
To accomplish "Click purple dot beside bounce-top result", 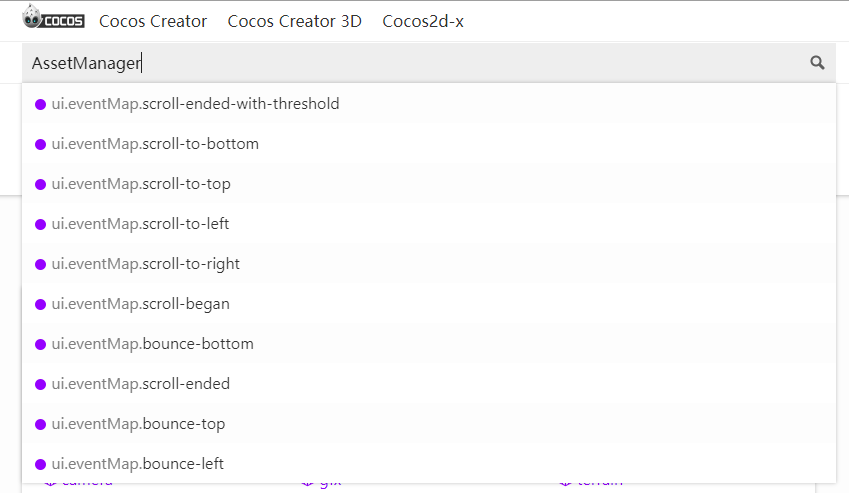I will (41, 424).
